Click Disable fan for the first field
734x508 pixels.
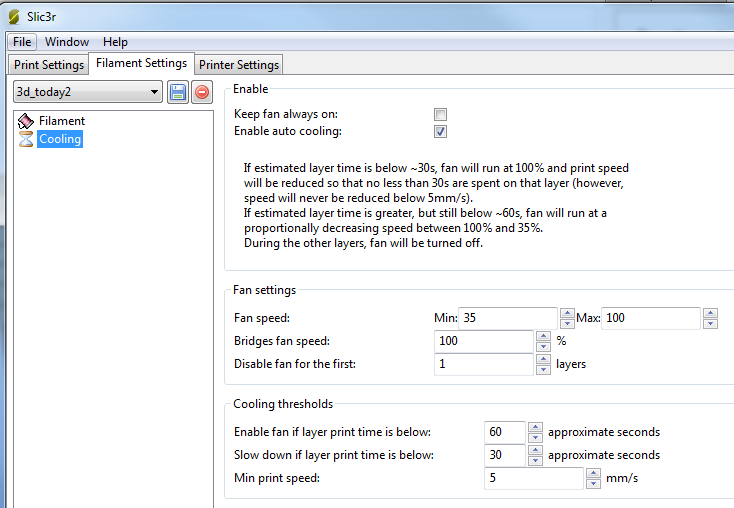[x=484, y=364]
